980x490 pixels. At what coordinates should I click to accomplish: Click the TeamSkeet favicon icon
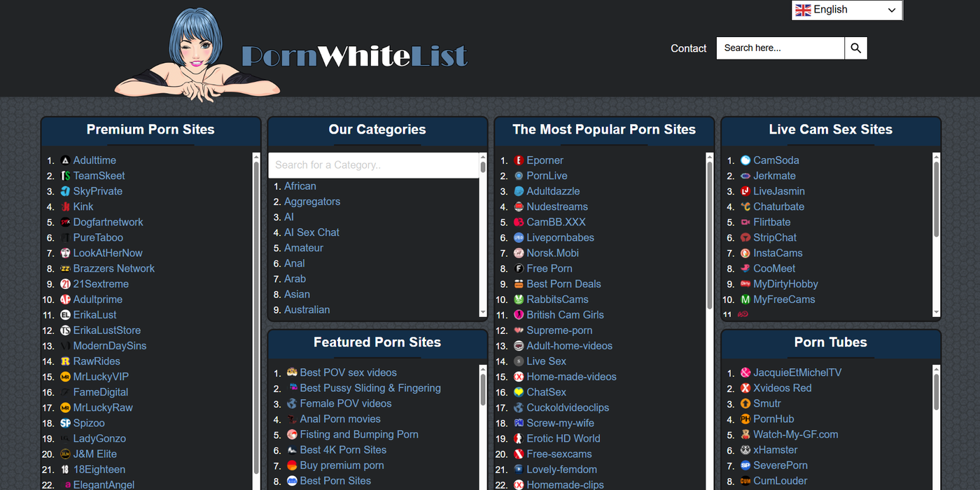click(x=65, y=176)
